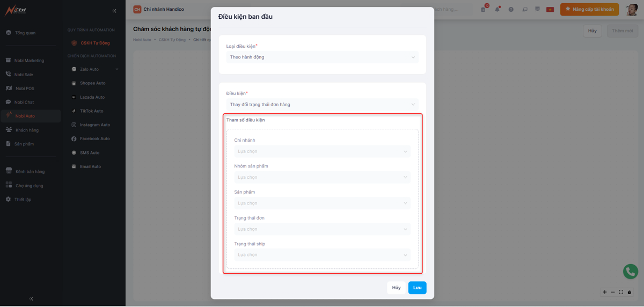Open the user profile avatar

(x=632, y=9)
